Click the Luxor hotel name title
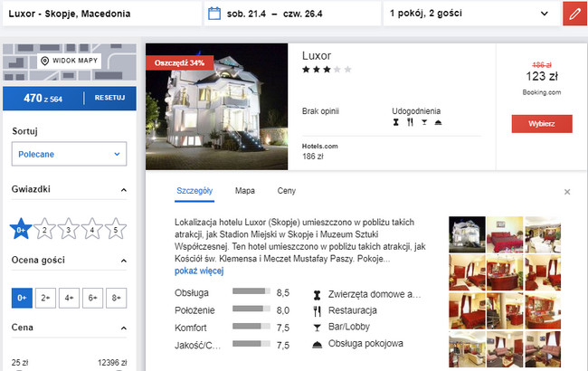The height and width of the screenshot is (371, 588). click(x=317, y=56)
